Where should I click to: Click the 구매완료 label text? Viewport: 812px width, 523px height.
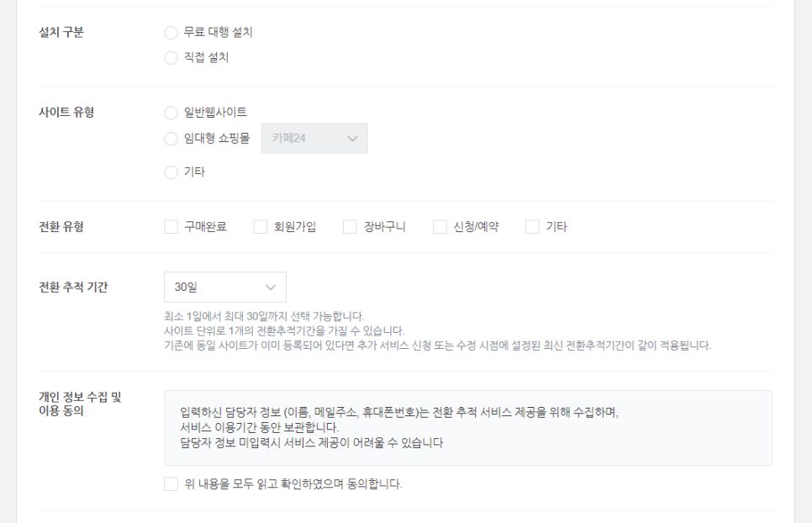206,227
